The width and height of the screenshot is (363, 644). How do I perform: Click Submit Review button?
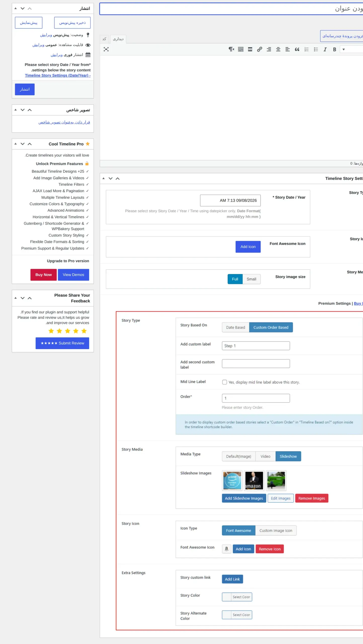coord(62,343)
